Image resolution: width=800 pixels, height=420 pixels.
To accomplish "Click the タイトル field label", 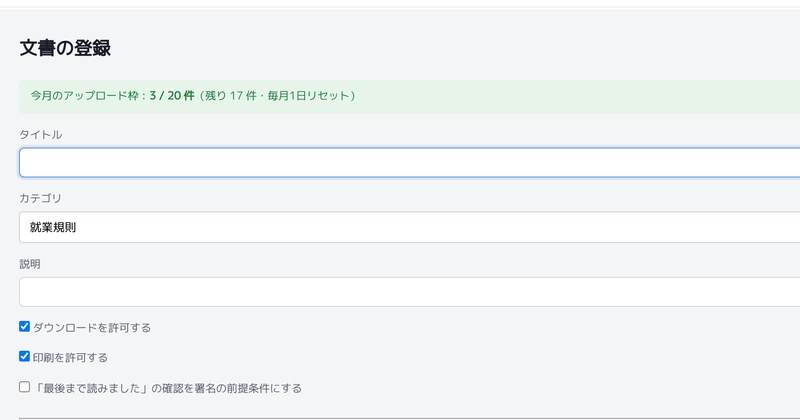I will [41, 134].
